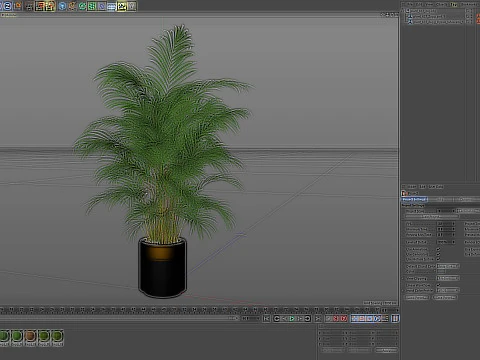This screenshot has width=480, height=360.
Task: Toggle the Parameter key recording icon
Action: pyautogui.click(x=378, y=319)
